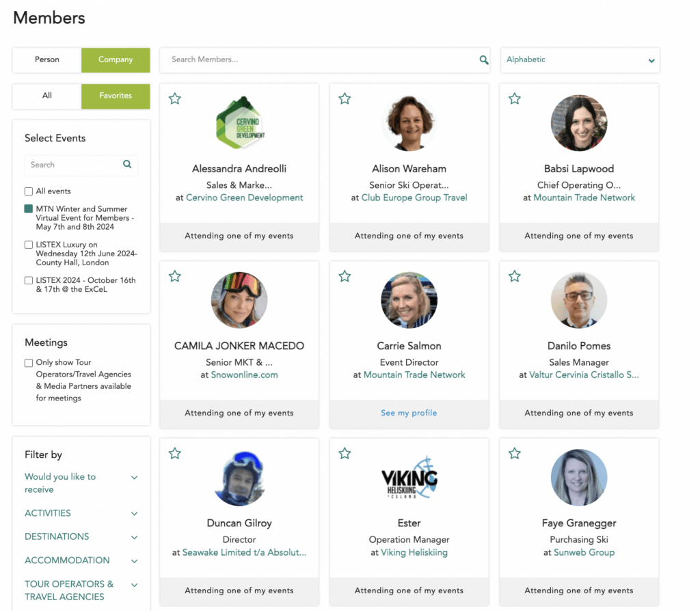700x611 pixels.
Task: Open Carrie Salmon's Mountain Trade Network link
Action: 414,375
